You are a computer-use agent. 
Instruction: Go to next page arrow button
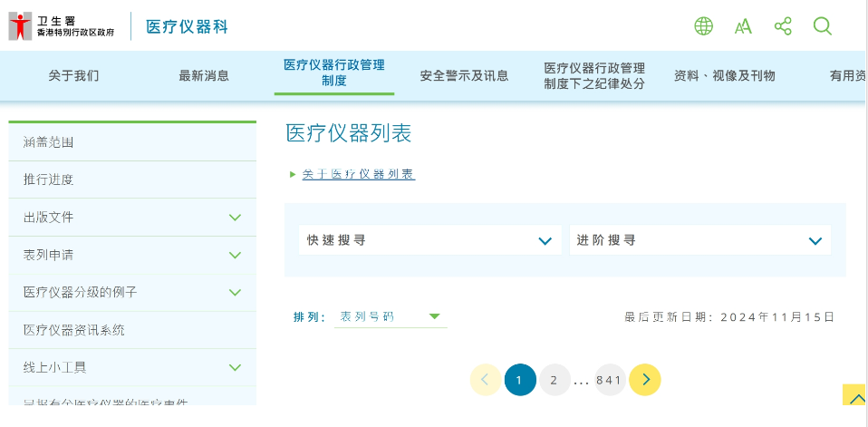pyautogui.click(x=645, y=380)
